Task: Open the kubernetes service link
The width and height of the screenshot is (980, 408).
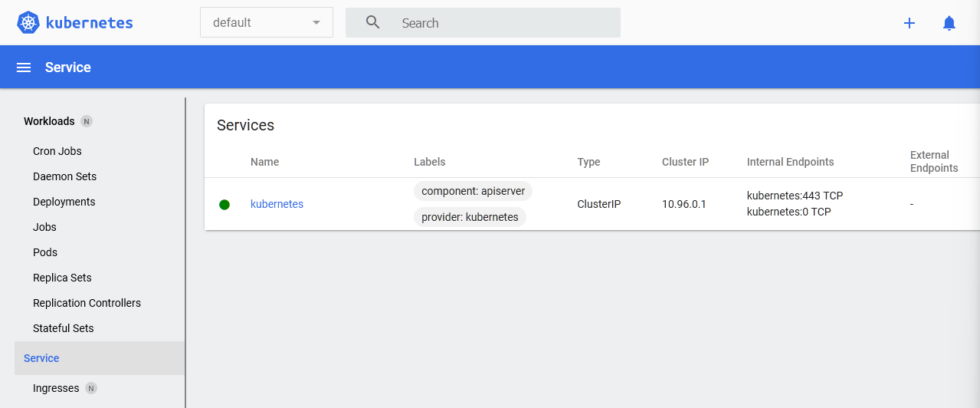Action: point(277,205)
